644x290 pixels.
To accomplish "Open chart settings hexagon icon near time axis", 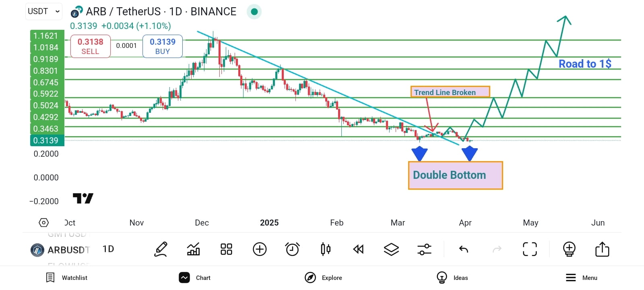I will (44, 223).
